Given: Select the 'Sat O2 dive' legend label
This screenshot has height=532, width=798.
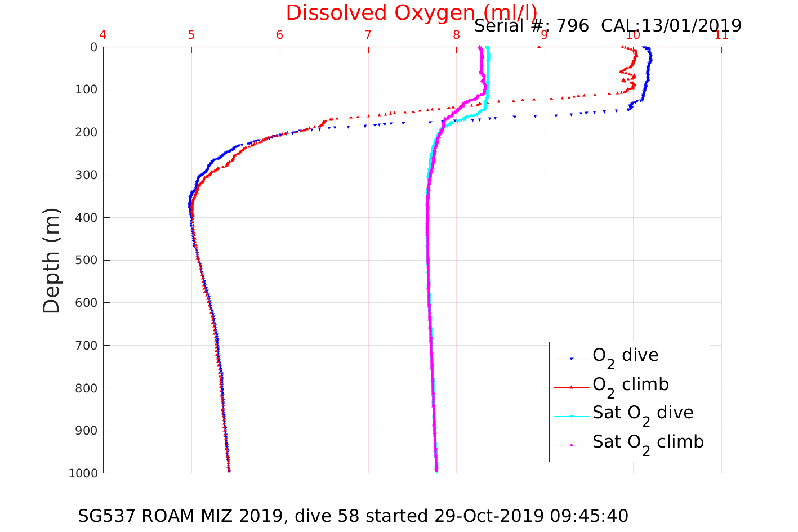Looking at the screenshot, I should pos(643,414).
